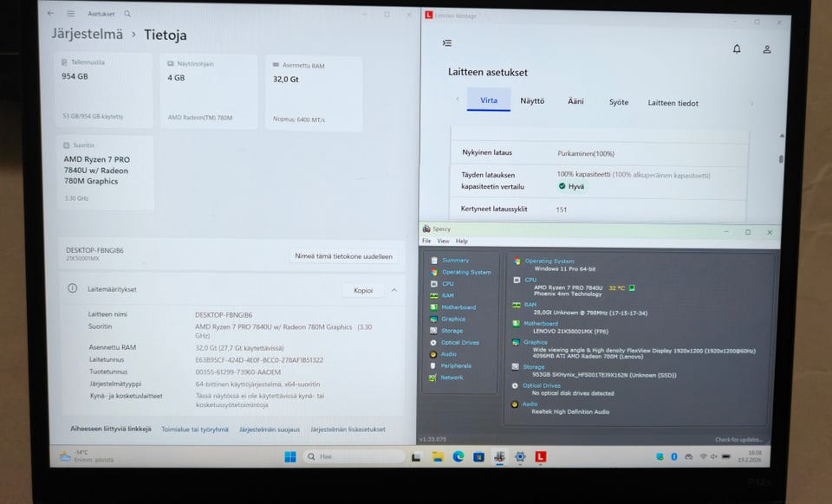
Task: Switch to the Syöte tab
Action: pos(619,102)
